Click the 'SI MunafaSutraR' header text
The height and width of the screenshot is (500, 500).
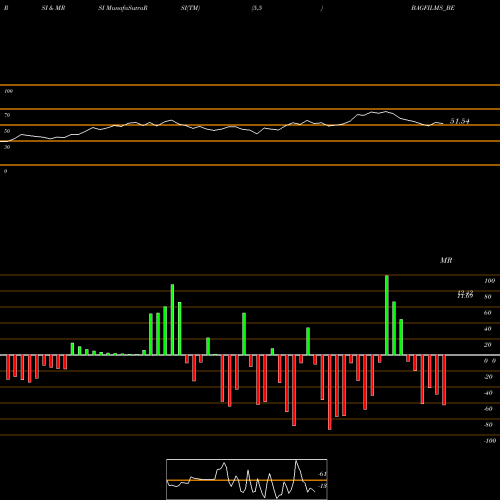[x=123, y=8]
